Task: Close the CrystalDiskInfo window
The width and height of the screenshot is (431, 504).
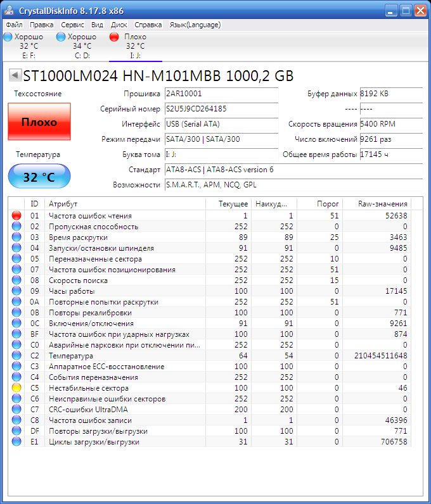Action: 420,11
